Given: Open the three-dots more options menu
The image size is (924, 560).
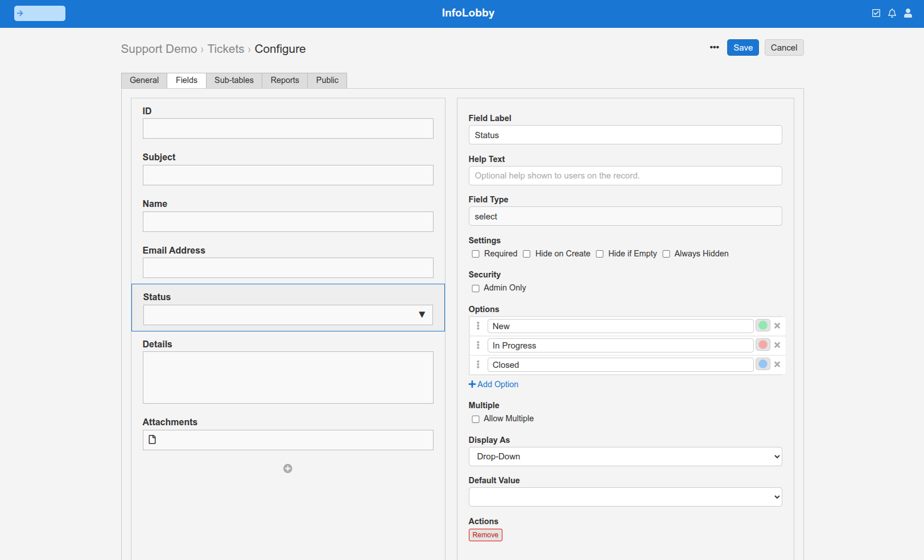Looking at the screenshot, I should 714,47.
